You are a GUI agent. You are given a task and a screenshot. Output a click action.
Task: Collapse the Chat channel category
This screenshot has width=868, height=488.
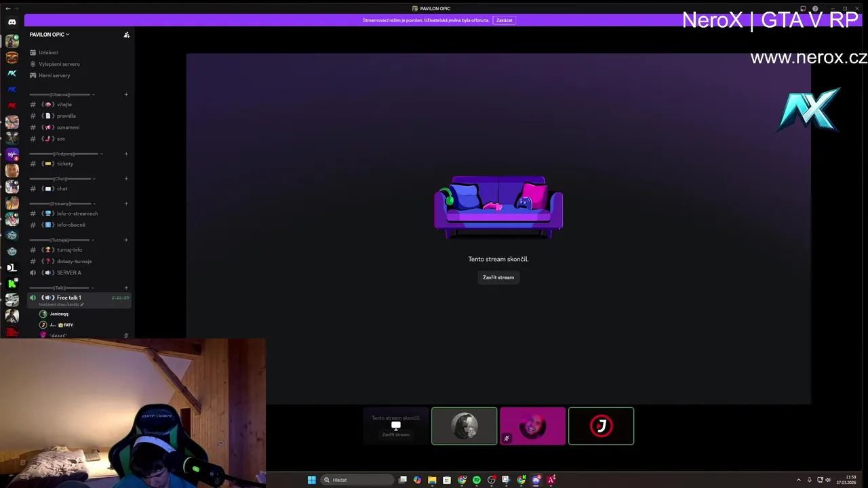[62, 179]
